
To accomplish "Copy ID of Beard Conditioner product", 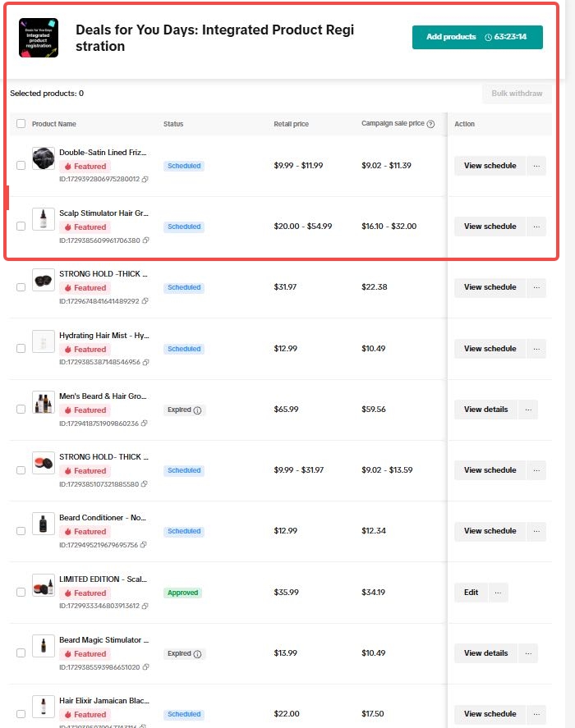I will [145, 545].
